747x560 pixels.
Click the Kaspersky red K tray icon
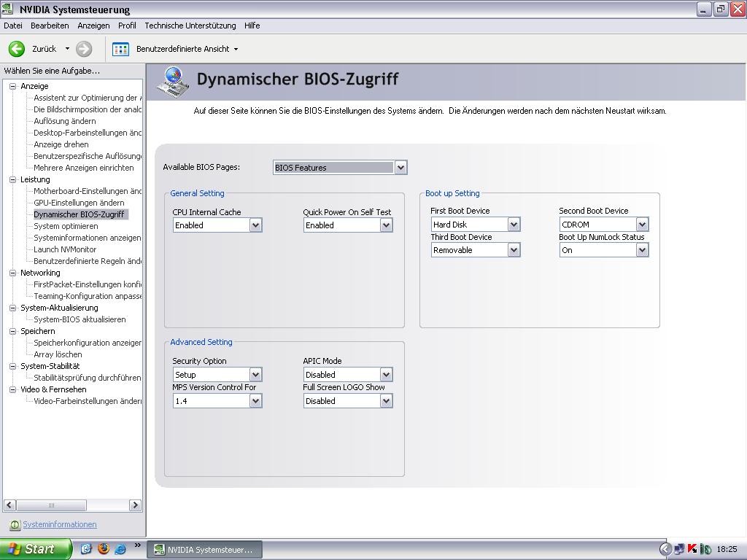(x=693, y=549)
